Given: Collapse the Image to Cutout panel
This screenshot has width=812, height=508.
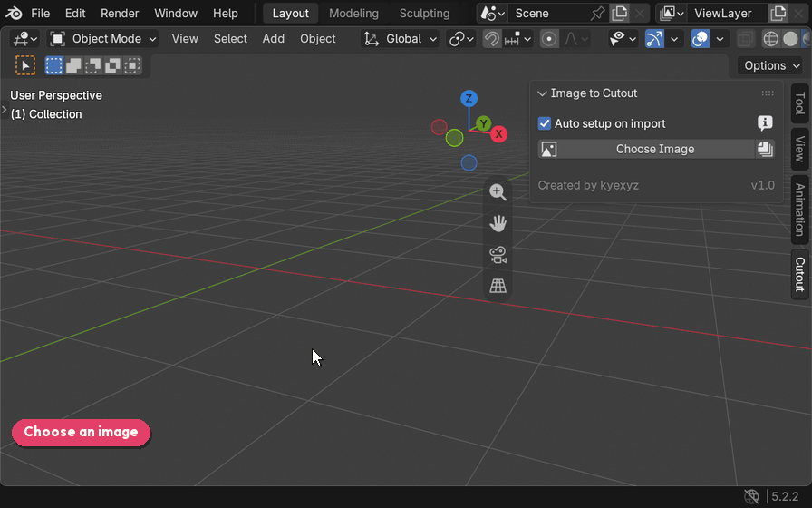Looking at the screenshot, I should pos(542,93).
